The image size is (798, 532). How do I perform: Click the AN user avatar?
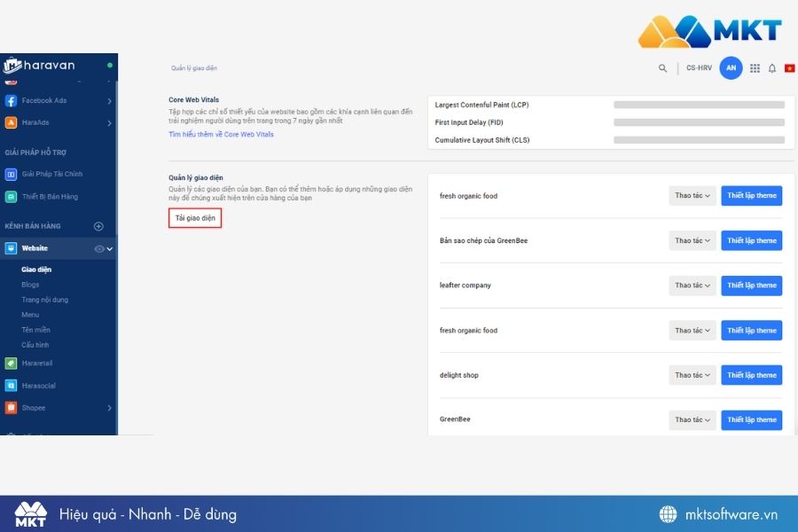tap(731, 68)
